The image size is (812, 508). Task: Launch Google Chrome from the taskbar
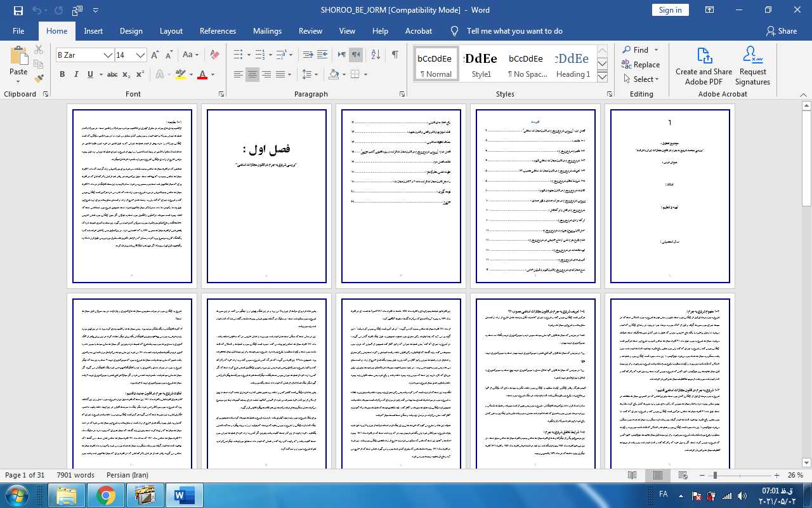click(x=105, y=495)
